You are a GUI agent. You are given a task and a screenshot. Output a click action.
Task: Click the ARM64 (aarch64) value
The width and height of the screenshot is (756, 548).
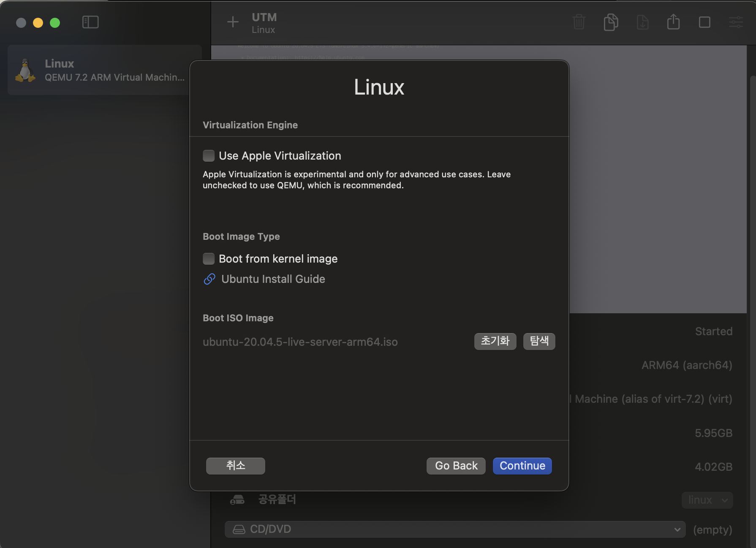tap(687, 365)
